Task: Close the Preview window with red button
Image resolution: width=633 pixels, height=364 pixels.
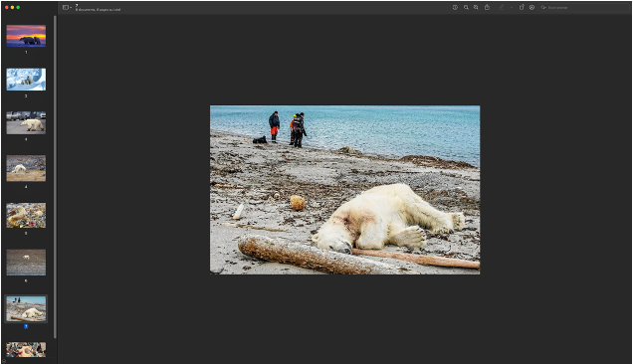Action: 7,7
